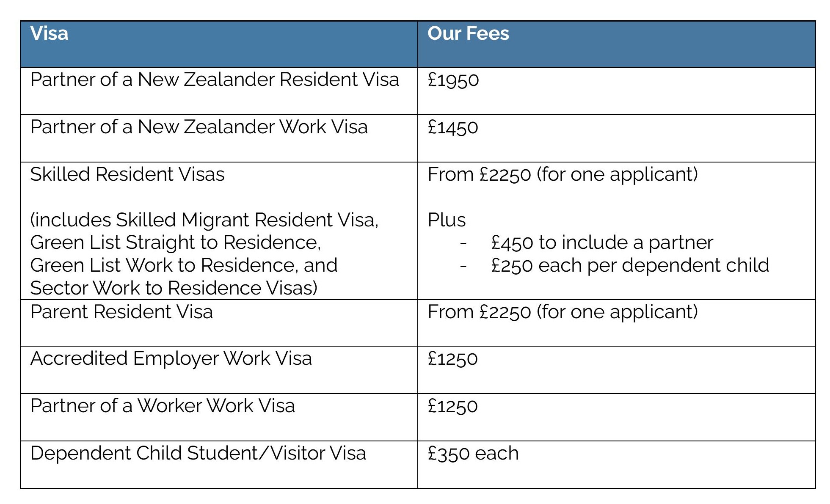Select "Partner of a New Zealander Resident Visa" text
This screenshot has width=830, height=504.
(x=215, y=80)
